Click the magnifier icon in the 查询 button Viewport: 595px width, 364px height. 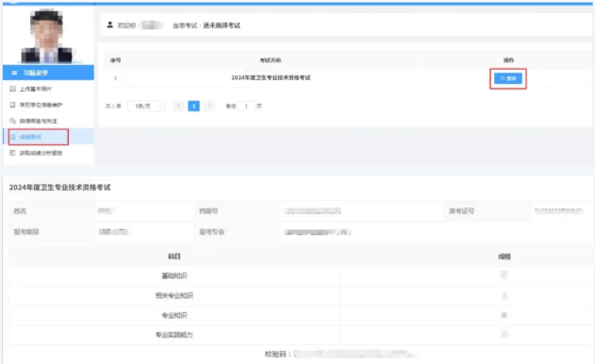click(502, 78)
